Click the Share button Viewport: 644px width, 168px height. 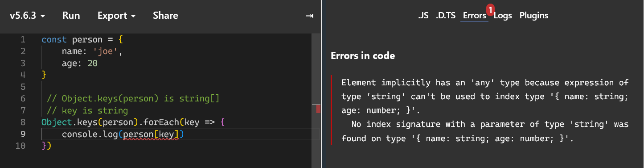tap(165, 16)
